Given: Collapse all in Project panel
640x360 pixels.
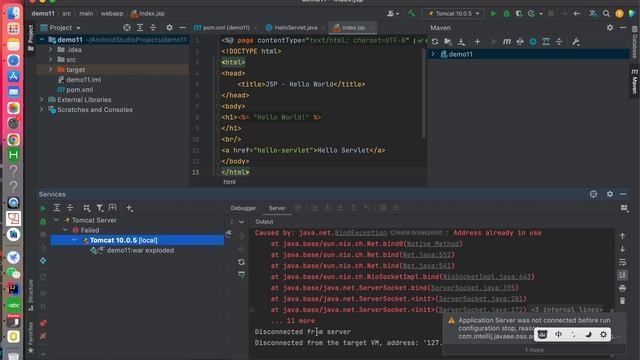Looking at the screenshot, I should coord(153,28).
